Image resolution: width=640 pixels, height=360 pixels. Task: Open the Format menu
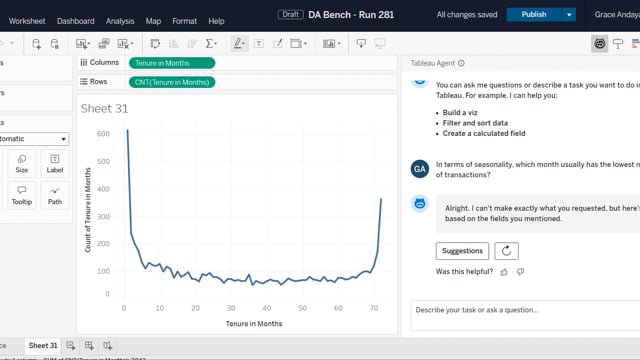point(184,21)
